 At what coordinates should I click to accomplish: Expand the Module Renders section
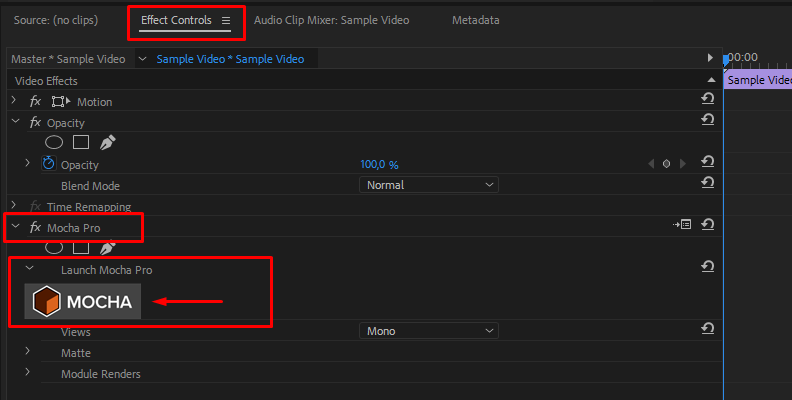tap(28, 372)
